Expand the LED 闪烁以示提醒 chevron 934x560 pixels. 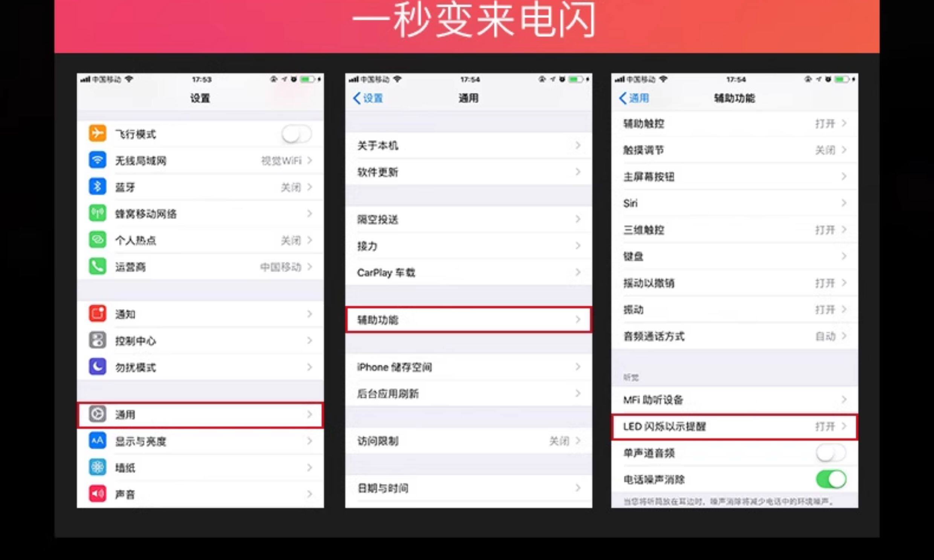pyautogui.click(x=844, y=426)
